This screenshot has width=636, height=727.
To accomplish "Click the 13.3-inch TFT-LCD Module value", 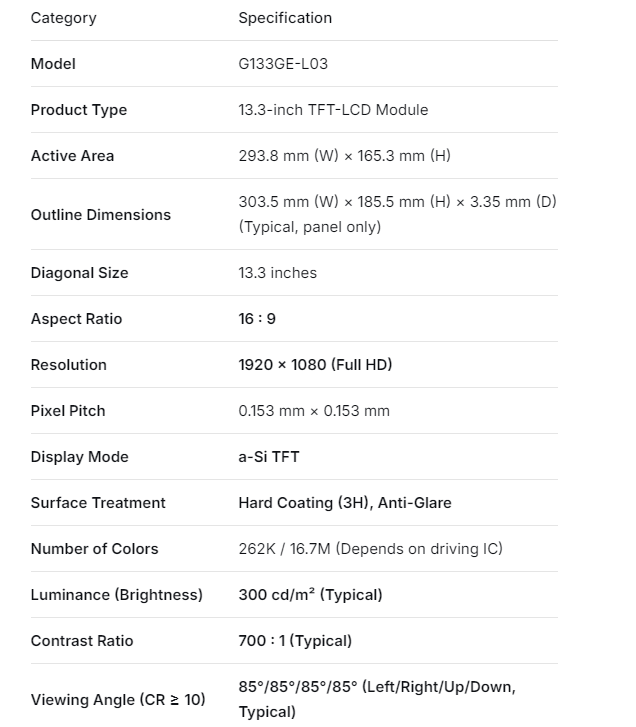I will pos(333,110).
